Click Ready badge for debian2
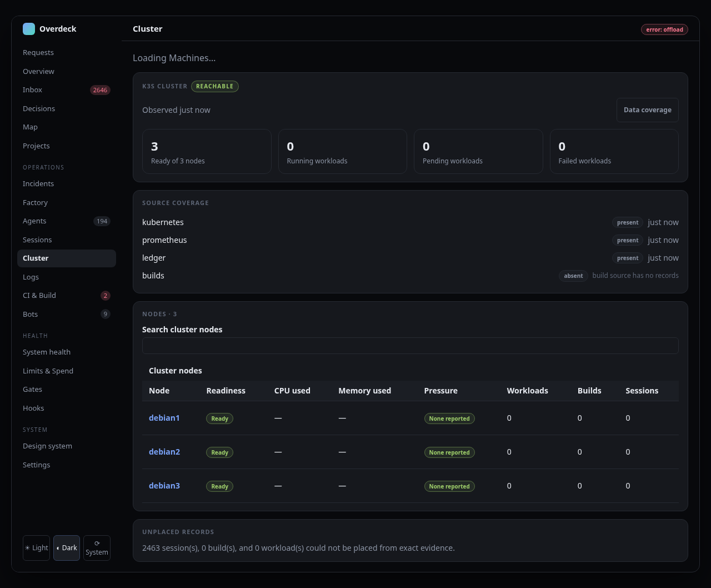Image resolution: width=711 pixels, height=588 pixels. [219, 452]
